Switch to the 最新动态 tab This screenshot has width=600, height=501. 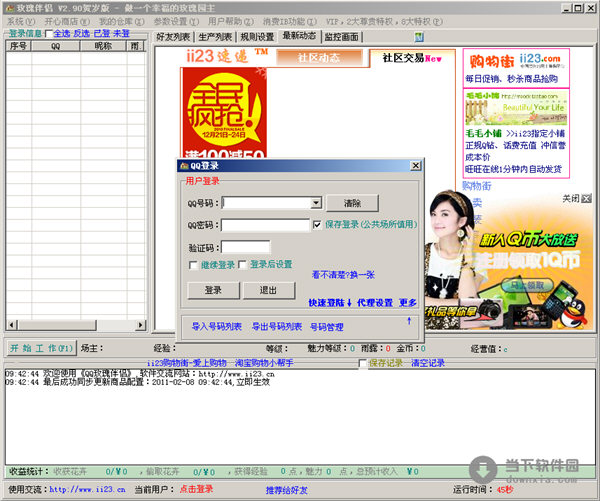click(299, 36)
